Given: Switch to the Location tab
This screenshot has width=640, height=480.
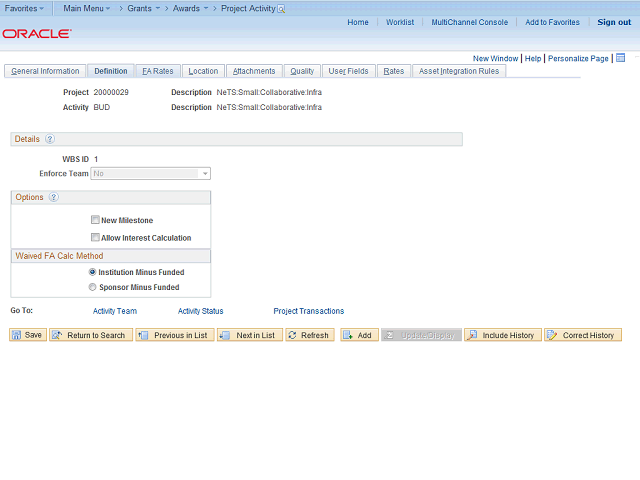Looking at the screenshot, I should click(203, 71).
